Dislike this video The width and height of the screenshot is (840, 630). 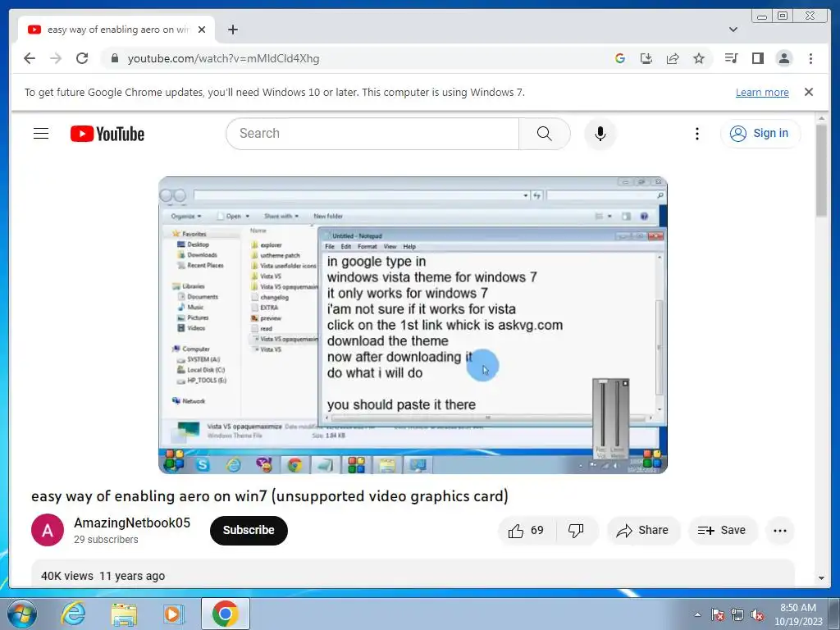[x=577, y=531]
